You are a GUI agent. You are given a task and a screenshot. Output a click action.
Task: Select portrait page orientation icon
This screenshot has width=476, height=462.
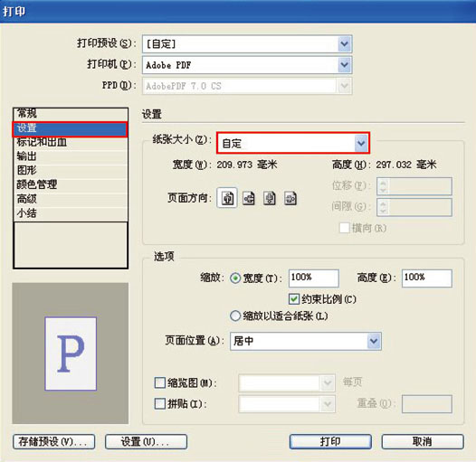pyautogui.click(x=227, y=198)
